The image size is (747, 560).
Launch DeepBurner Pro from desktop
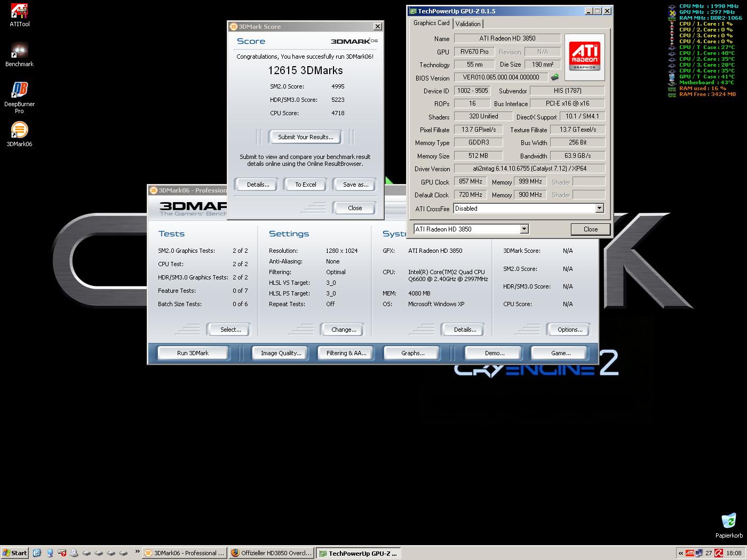tap(20, 98)
